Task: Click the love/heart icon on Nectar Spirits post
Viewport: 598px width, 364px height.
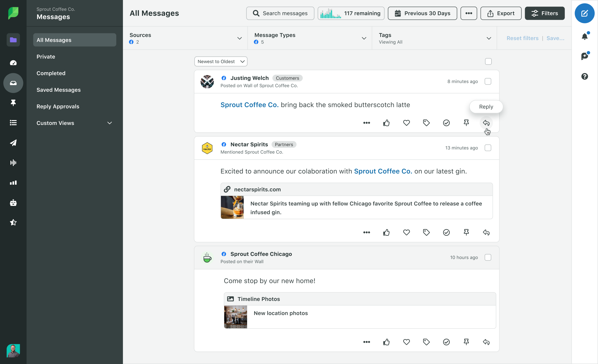Action: click(x=406, y=232)
